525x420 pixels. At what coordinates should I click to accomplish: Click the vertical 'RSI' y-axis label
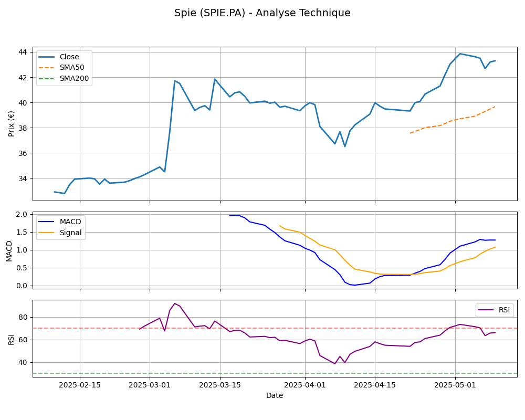tap(11, 339)
